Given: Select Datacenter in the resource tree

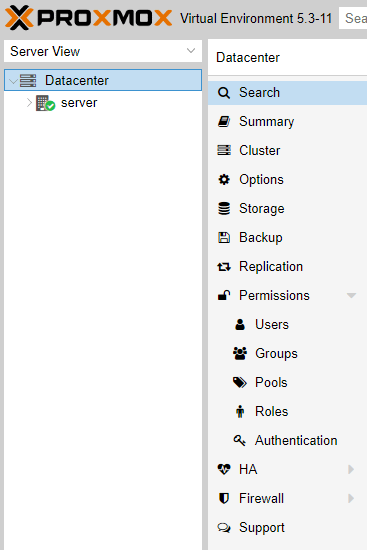Looking at the screenshot, I should (103, 80).
